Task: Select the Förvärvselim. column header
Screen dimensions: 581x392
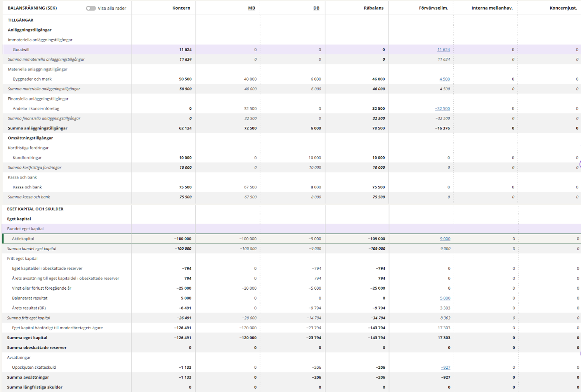Action: point(433,8)
